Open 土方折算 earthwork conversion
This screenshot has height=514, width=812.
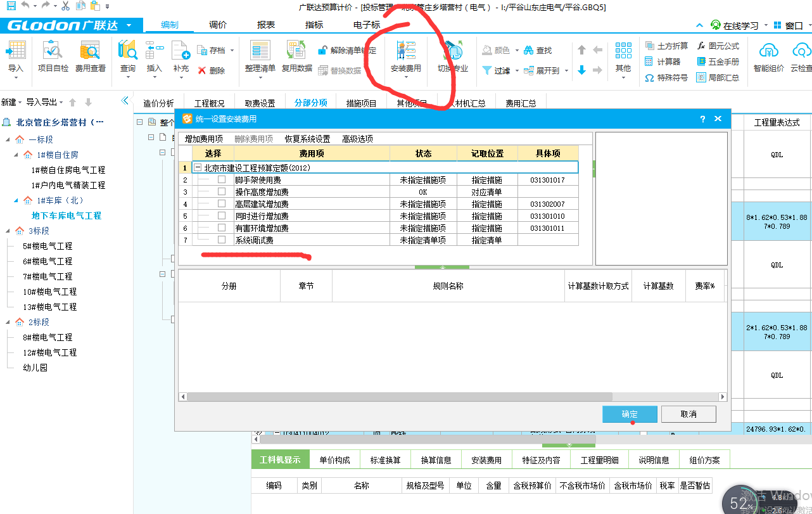coord(666,46)
